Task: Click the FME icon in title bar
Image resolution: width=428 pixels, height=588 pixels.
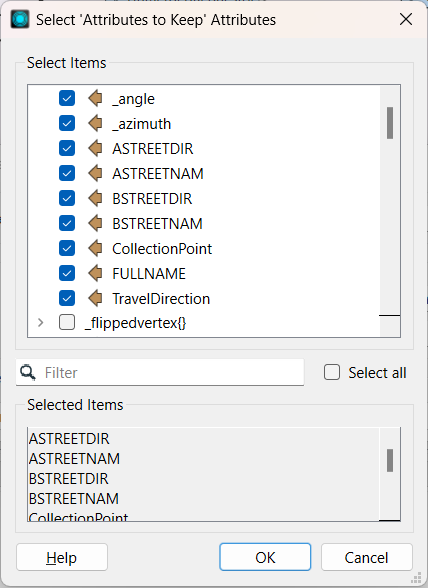Action: tap(20, 20)
